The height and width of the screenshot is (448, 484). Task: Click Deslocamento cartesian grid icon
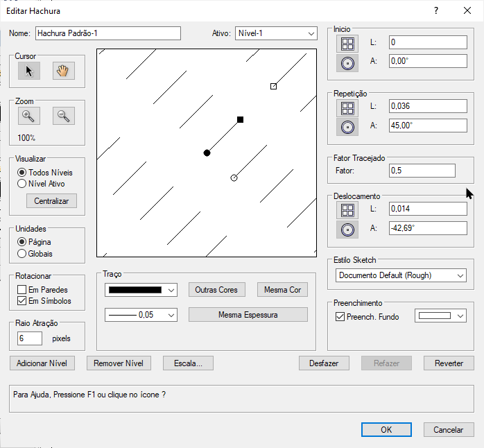[x=347, y=210]
